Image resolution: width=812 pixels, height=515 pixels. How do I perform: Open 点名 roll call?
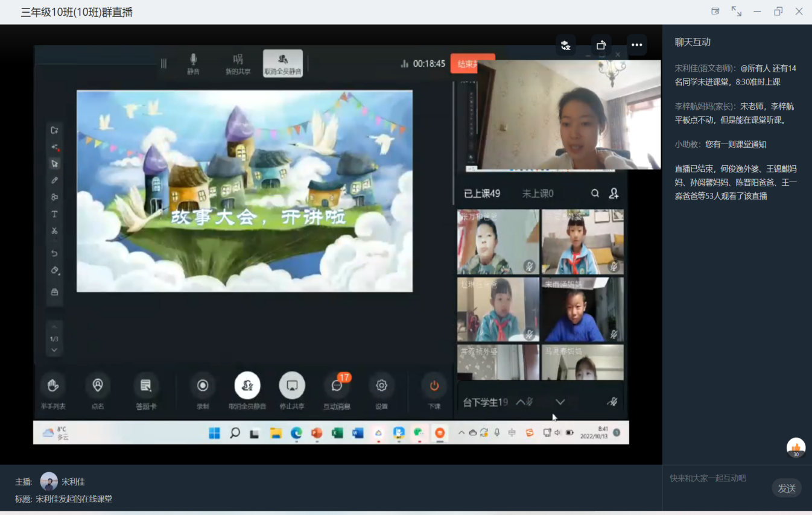(98, 386)
